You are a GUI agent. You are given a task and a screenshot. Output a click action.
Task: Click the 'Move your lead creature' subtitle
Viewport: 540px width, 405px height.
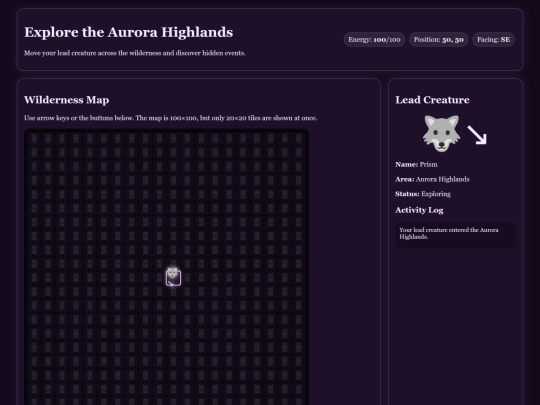point(135,53)
